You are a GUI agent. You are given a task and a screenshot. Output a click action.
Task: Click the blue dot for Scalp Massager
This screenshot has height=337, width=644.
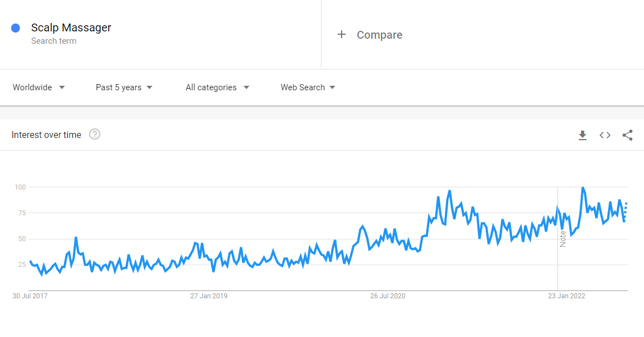click(x=16, y=28)
